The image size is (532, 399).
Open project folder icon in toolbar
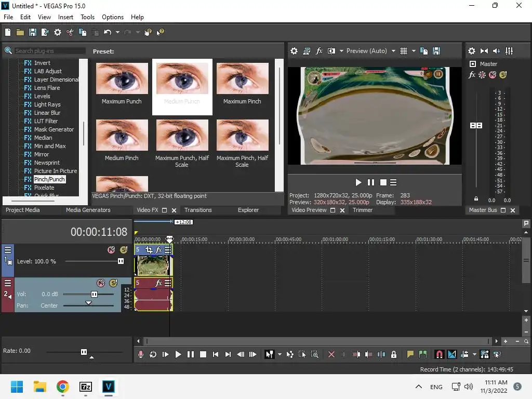pyautogui.click(x=20, y=32)
